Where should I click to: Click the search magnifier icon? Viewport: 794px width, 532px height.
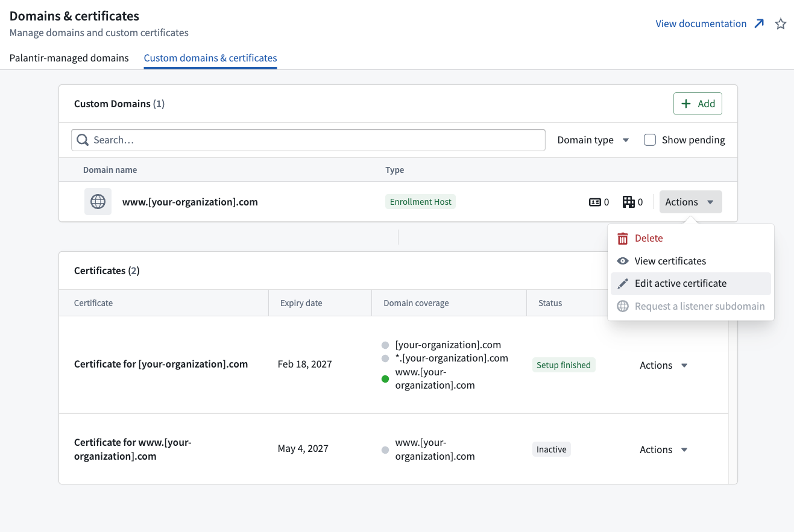[83, 140]
